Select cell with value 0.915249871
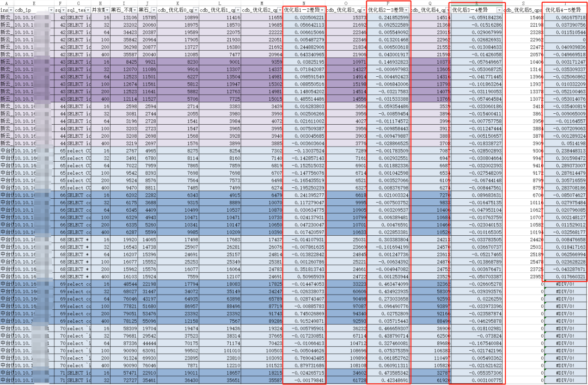 (x=304, y=321)
